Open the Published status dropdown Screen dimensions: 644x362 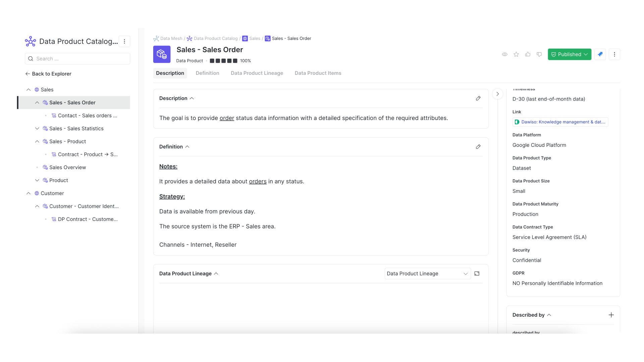[x=569, y=54]
